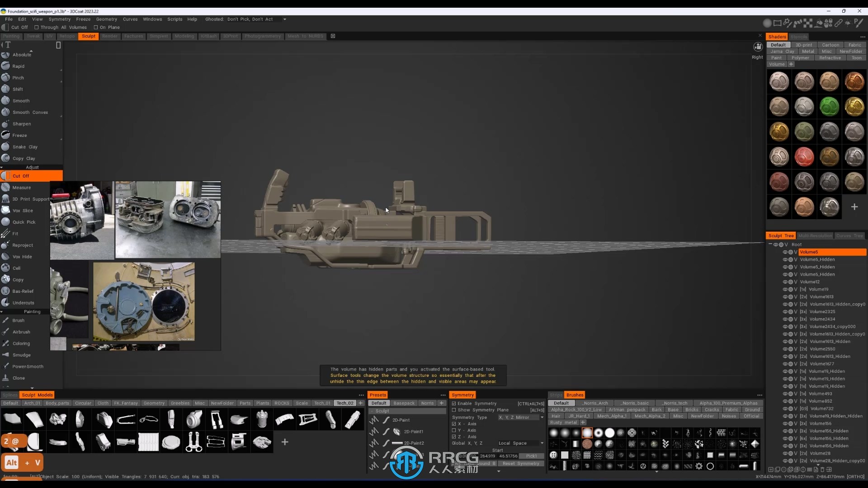This screenshot has width=868, height=488.
Task: Select the Metal shader folder
Action: coord(808,52)
